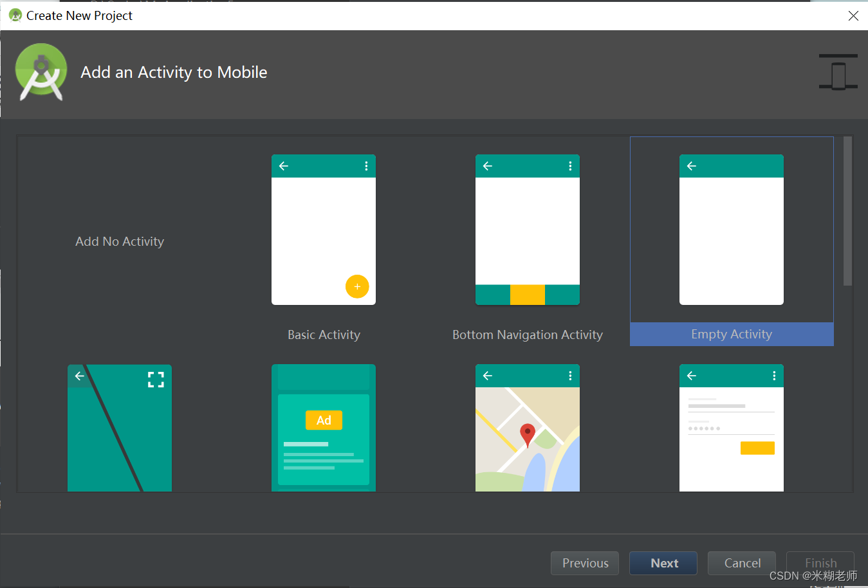Click the Finish button

[x=820, y=563]
